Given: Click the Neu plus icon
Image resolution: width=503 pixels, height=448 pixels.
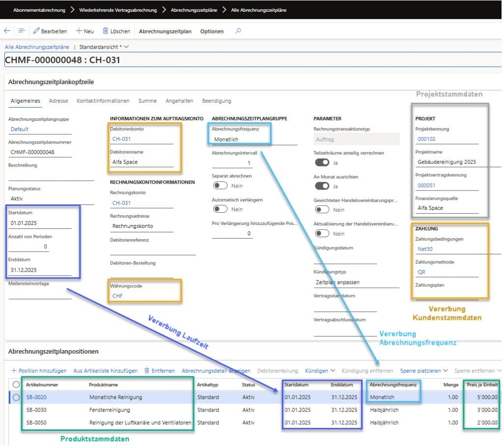Looking at the screenshot, I should coord(79,31).
